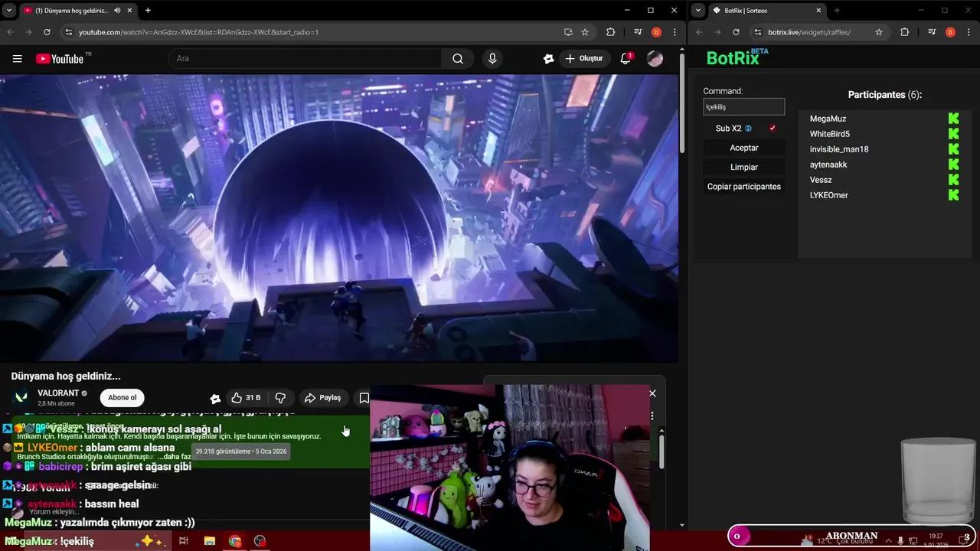Open extensions in the YouTube browser window

click(610, 32)
